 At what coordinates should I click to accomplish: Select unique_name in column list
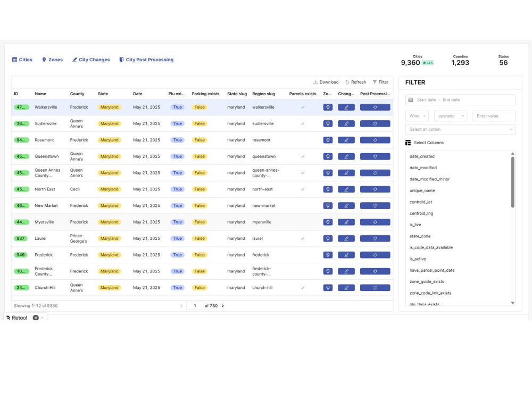click(x=422, y=190)
